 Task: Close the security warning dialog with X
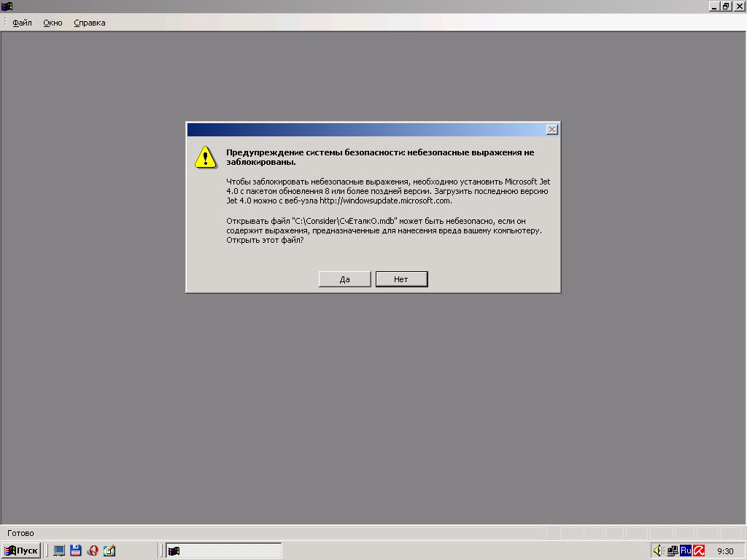551,130
